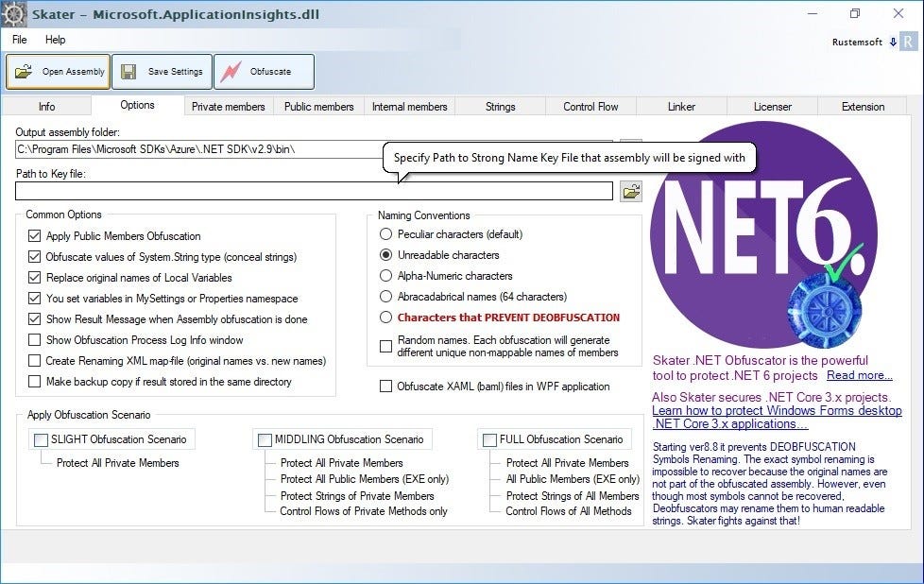Select Characters that PREVENT DEOBFUSCATION
The width and height of the screenshot is (924, 584).
click(x=386, y=318)
